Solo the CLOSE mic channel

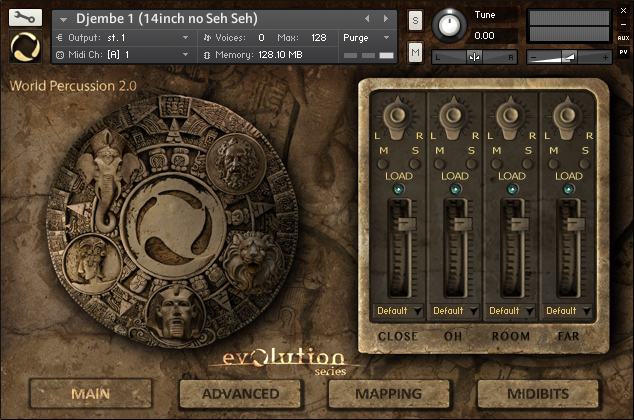(414, 164)
